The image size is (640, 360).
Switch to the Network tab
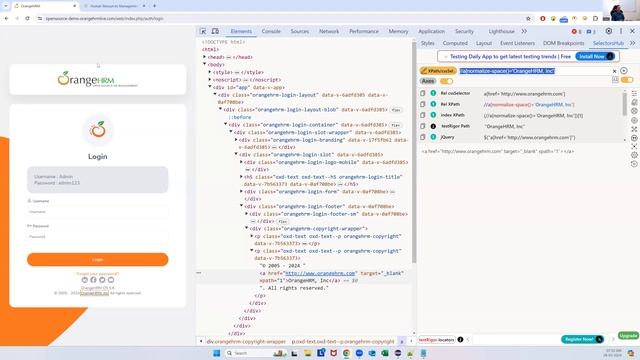coord(329,31)
